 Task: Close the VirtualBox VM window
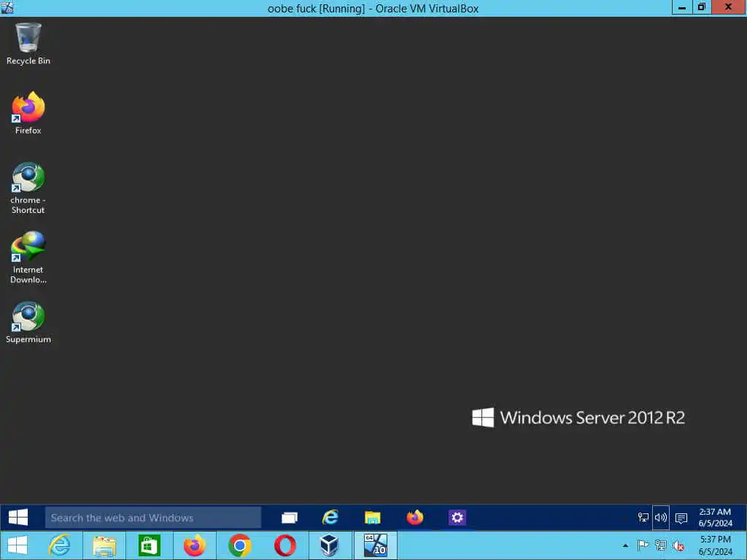(x=728, y=7)
